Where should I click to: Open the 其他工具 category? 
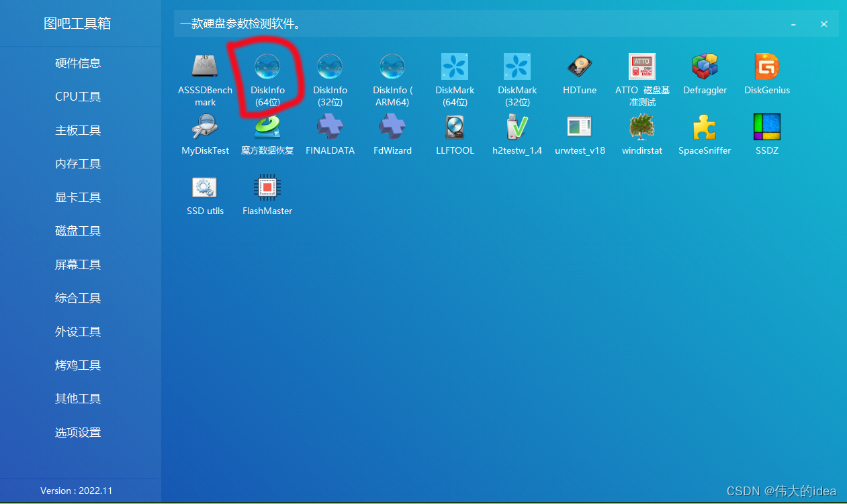tap(78, 399)
